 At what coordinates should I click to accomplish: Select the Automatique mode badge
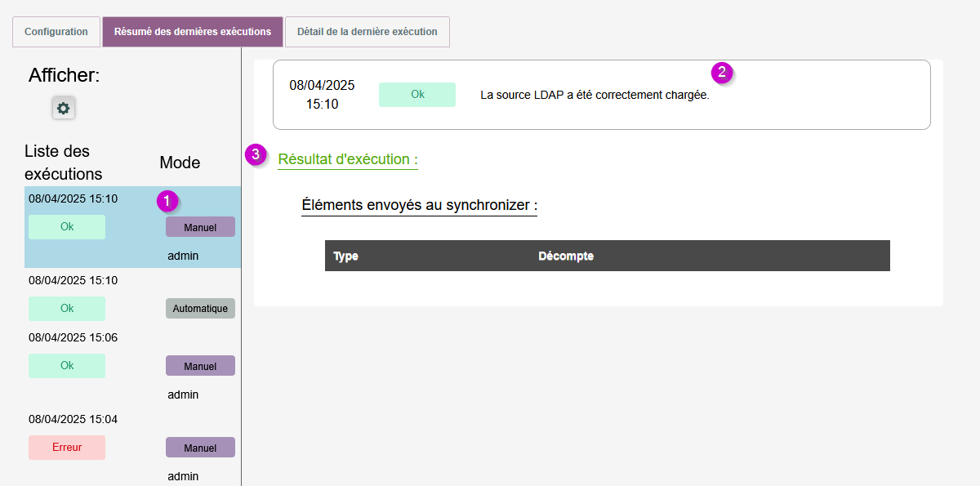coord(200,309)
